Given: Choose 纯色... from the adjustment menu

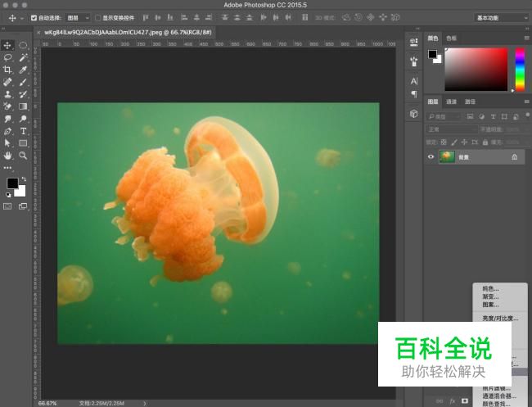Looking at the screenshot, I should 489,288.
